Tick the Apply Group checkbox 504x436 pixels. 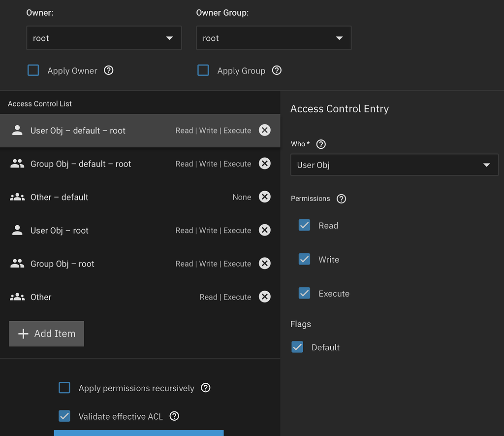[x=203, y=70]
